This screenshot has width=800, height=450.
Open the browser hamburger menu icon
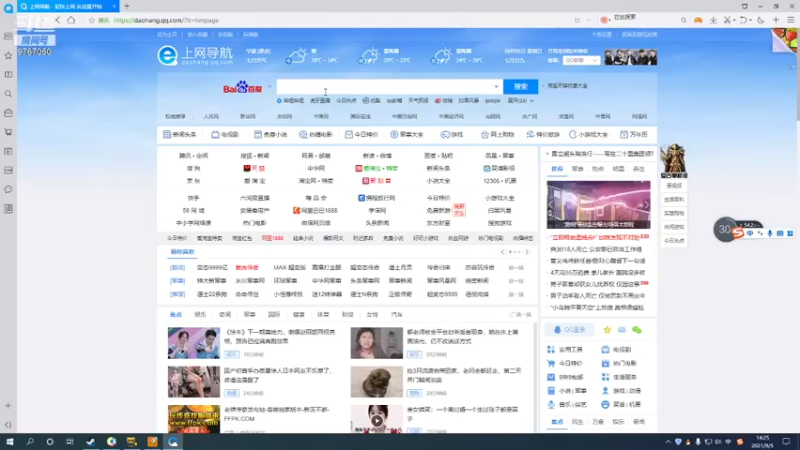(x=791, y=20)
